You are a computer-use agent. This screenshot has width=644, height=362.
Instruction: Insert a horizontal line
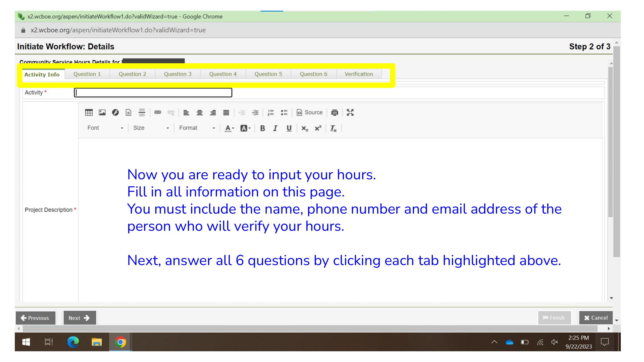(142, 113)
